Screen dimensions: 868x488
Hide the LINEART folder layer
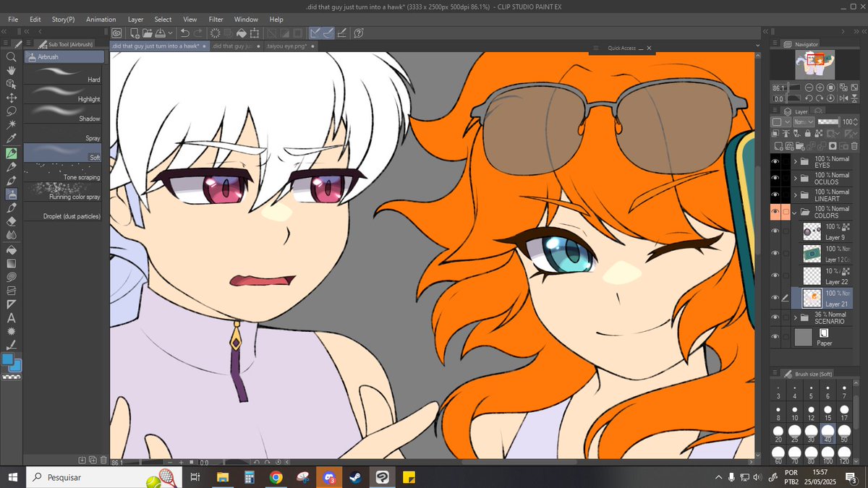pyautogui.click(x=775, y=194)
